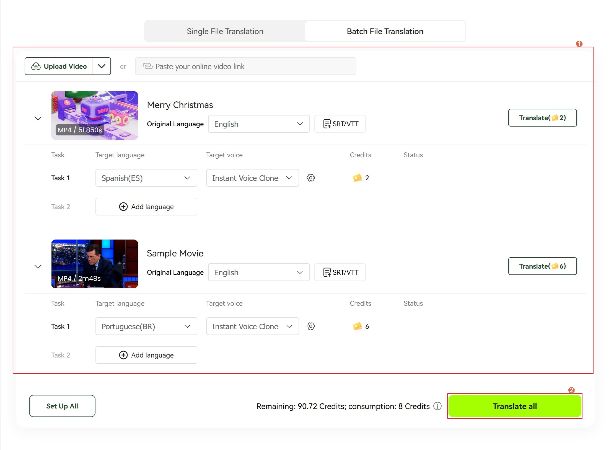Screen dimensions: 614x450
Task: Click the Sample Movie title text
Action: click(x=175, y=253)
